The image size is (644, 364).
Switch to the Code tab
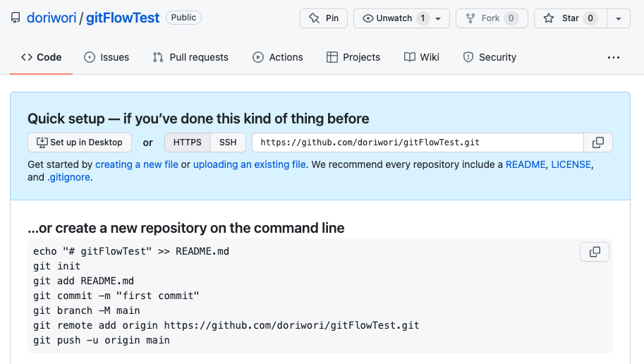point(41,57)
